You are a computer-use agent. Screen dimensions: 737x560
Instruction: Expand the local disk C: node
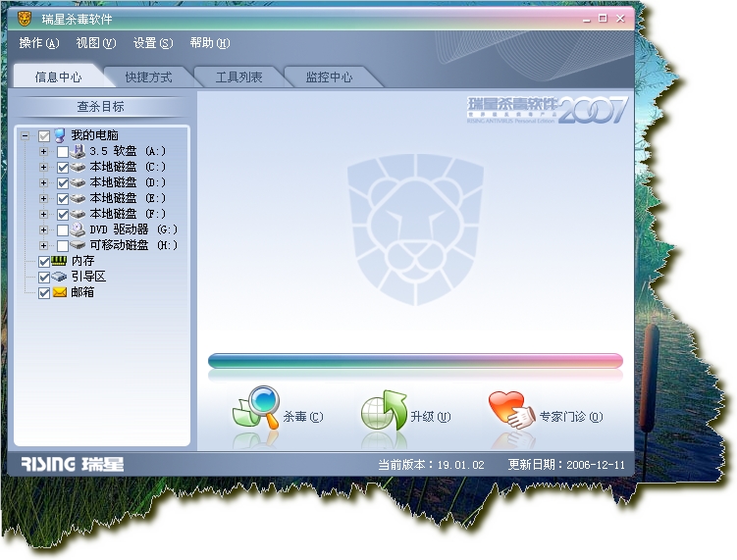pos(44,167)
